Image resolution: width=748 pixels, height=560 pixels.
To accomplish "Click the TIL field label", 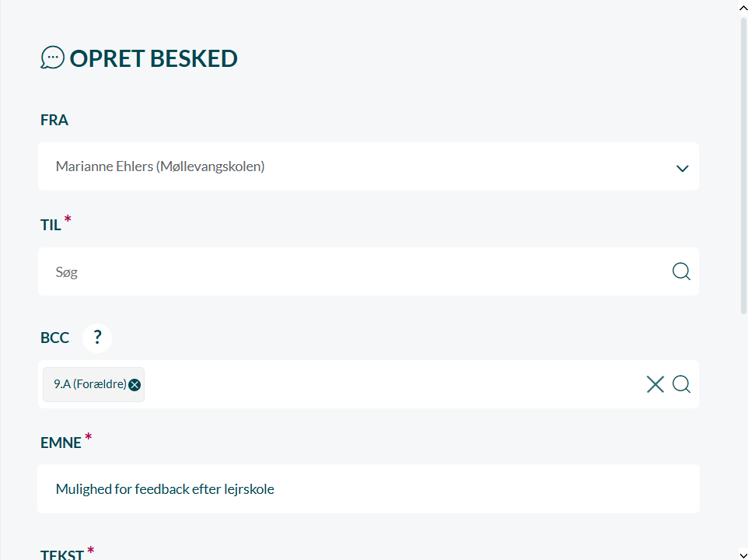I will click(51, 226).
